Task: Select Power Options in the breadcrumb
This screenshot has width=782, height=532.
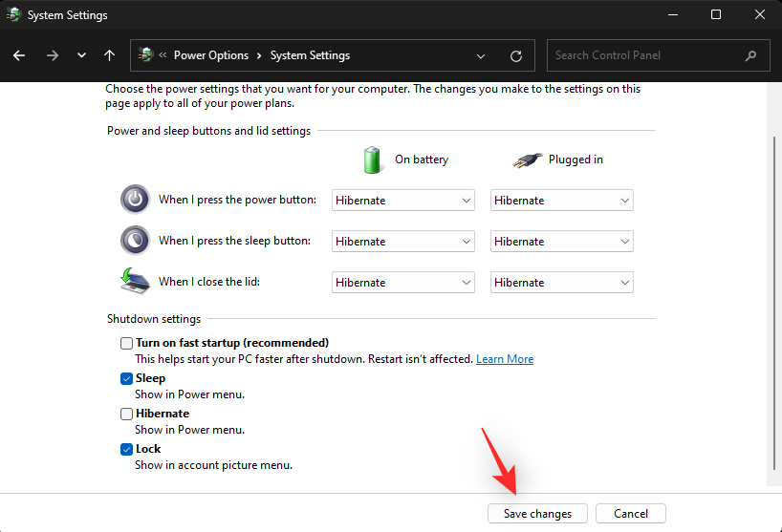Action: [x=210, y=55]
